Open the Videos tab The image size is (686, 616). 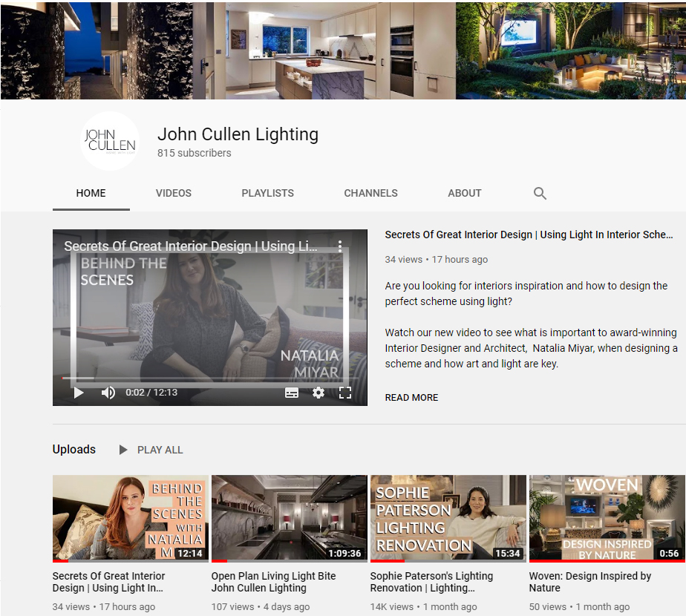pyautogui.click(x=174, y=193)
